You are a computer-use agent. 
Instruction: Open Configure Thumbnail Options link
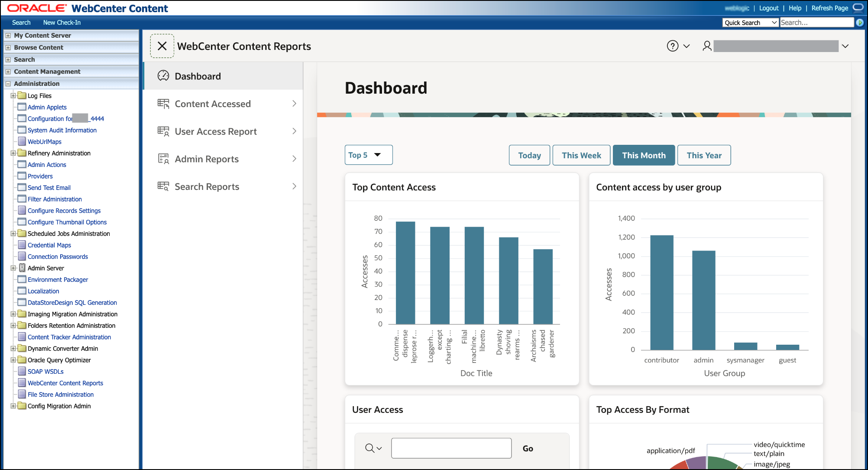click(67, 222)
